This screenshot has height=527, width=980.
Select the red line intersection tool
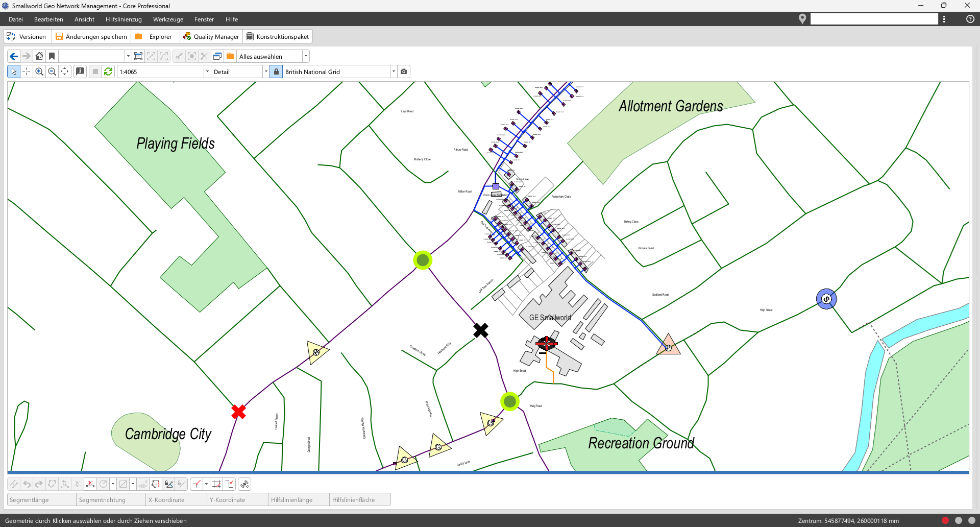[x=197, y=484]
